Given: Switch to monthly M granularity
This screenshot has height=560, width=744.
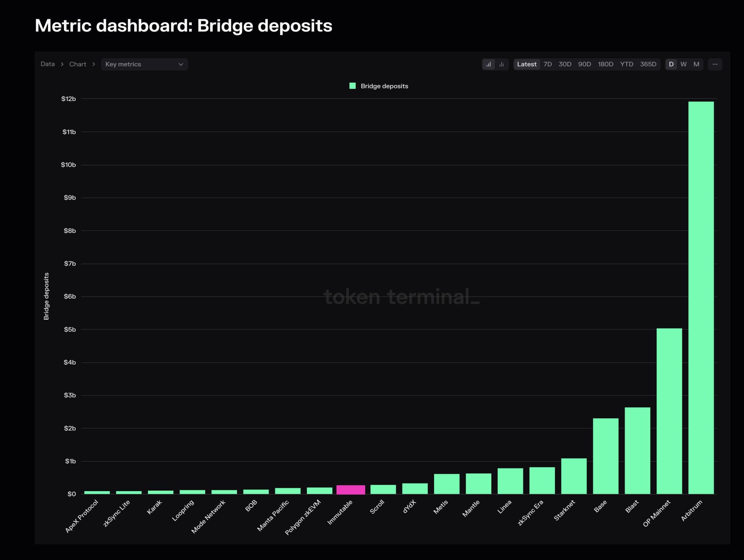Looking at the screenshot, I should 696,64.
